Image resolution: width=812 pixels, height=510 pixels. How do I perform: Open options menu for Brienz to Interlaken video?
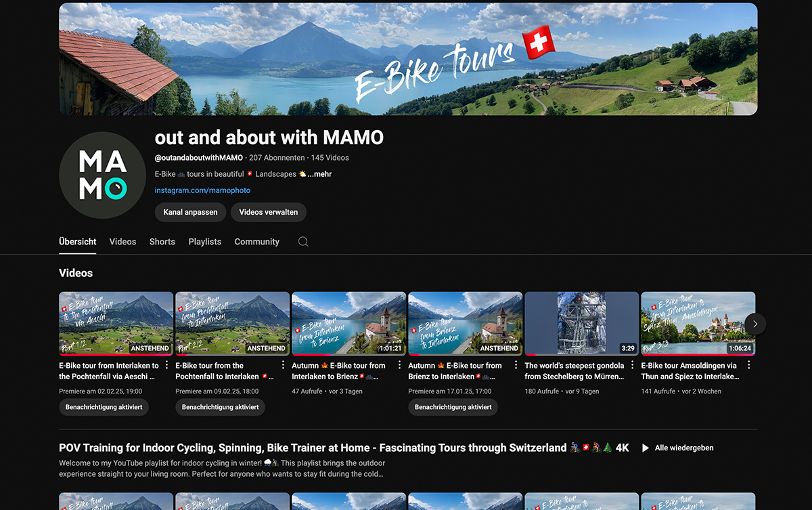[516, 366]
